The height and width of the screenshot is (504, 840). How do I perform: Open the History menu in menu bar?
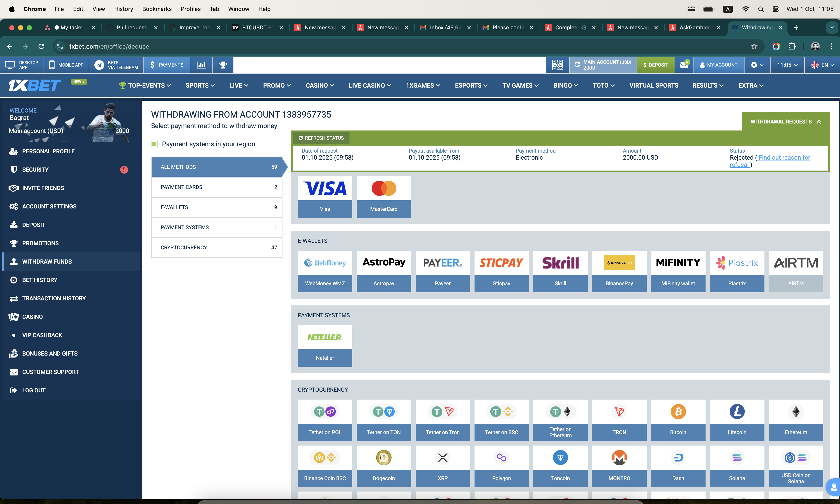point(124,9)
